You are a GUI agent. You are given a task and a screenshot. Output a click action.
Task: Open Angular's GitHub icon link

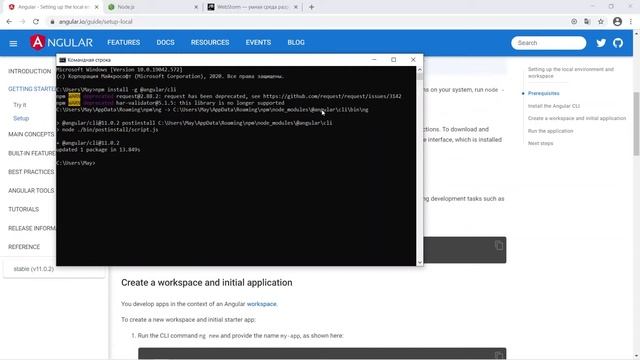point(618,43)
